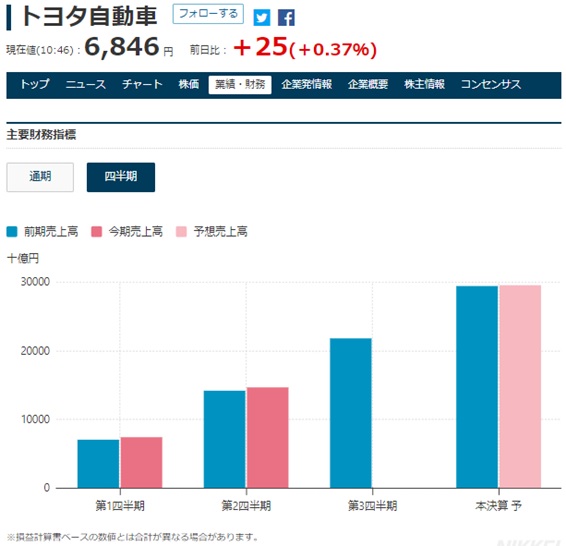Share the page on Facebook

click(286, 17)
